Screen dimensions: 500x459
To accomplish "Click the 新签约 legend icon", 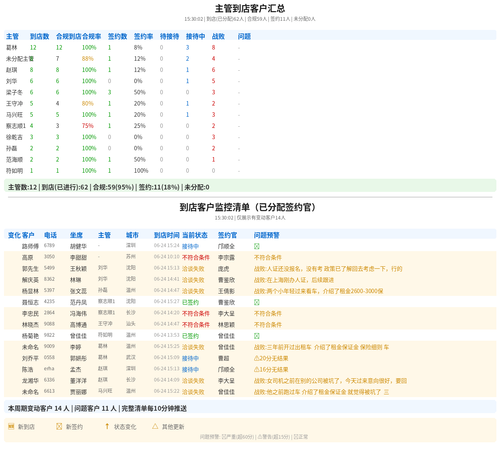I will [x=59, y=426].
